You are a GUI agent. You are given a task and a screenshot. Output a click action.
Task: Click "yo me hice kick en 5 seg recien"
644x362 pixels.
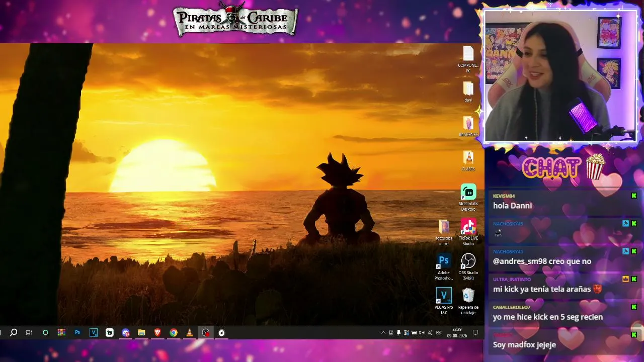point(548,317)
